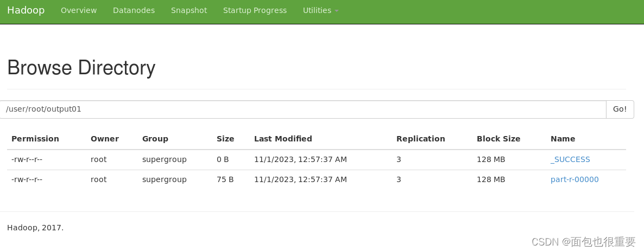Click the Browse Directory heading
Viewport: 644px width, 252px height.
(81, 68)
